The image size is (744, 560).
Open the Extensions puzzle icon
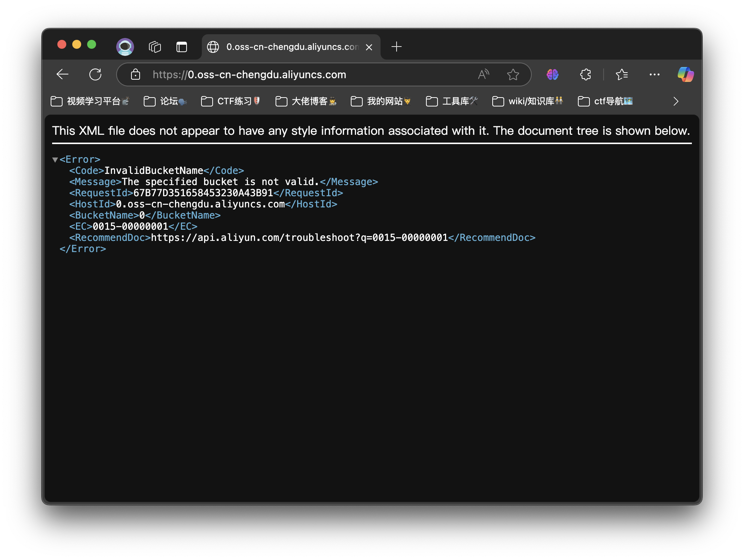[x=585, y=74]
